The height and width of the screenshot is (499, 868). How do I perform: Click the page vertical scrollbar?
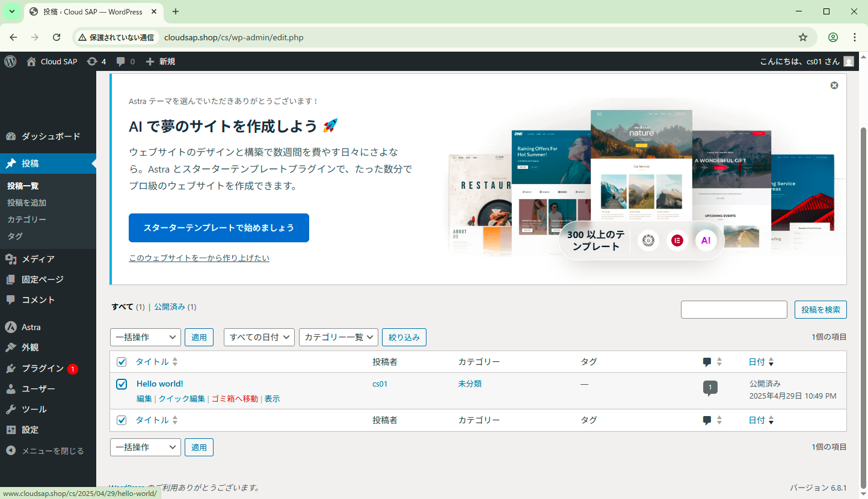tap(864, 307)
